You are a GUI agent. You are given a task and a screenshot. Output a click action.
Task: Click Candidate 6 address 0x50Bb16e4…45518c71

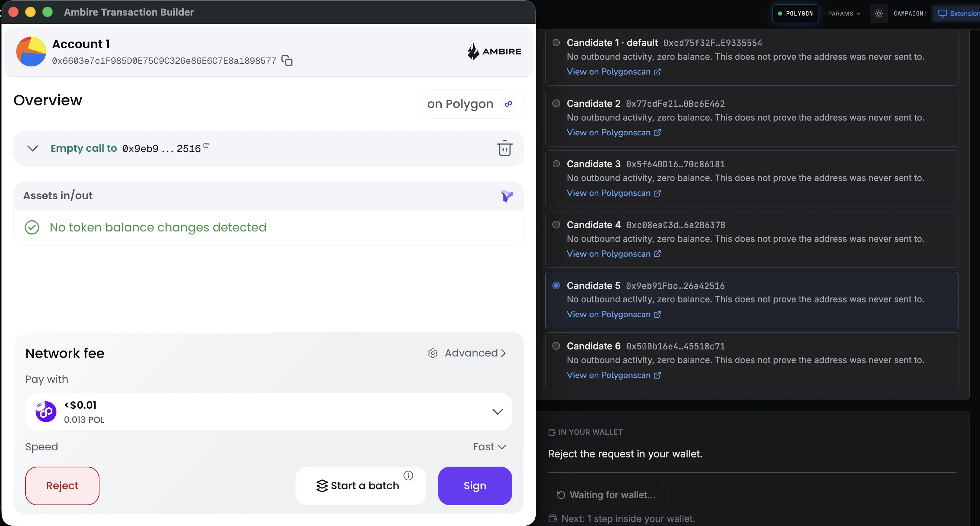point(675,346)
